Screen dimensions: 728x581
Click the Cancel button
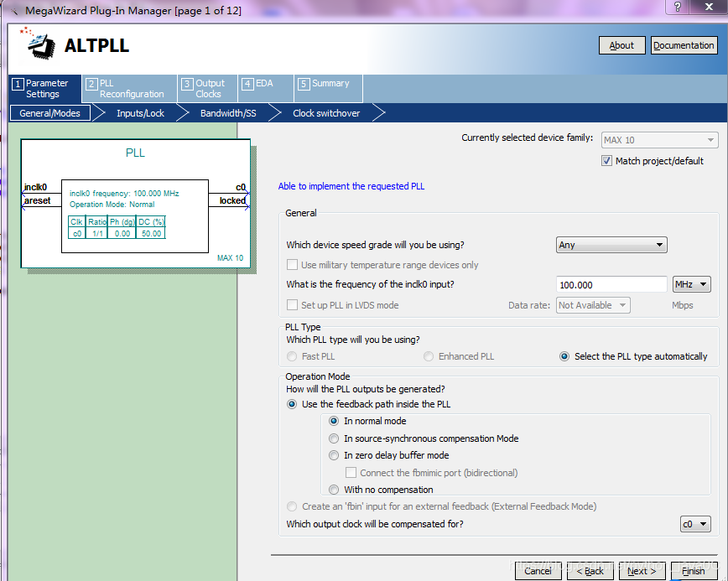click(x=538, y=571)
